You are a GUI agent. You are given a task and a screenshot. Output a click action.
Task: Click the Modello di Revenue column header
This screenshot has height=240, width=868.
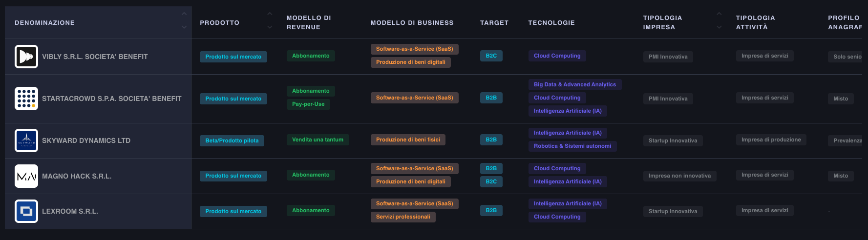click(x=309, y=22)
